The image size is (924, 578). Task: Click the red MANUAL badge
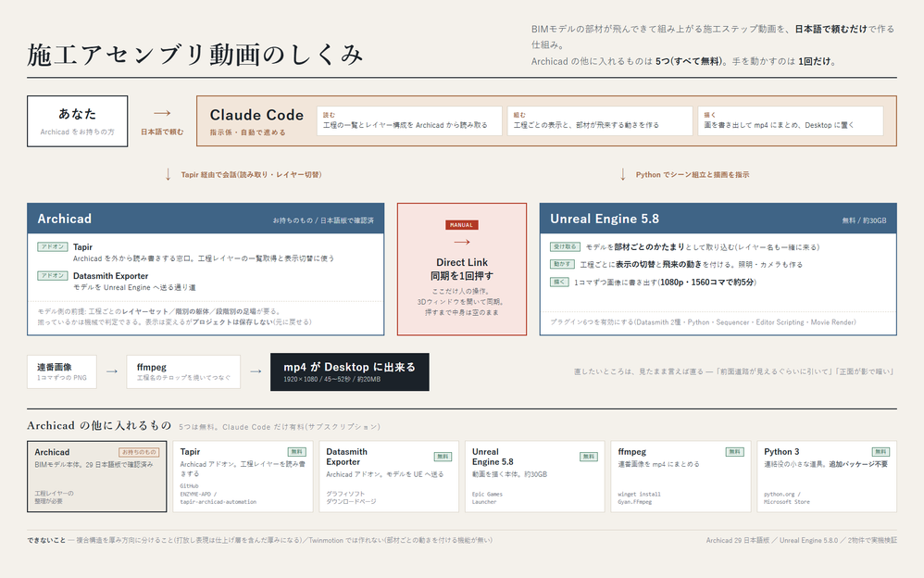pyautogui.click(x=462, y=225)
